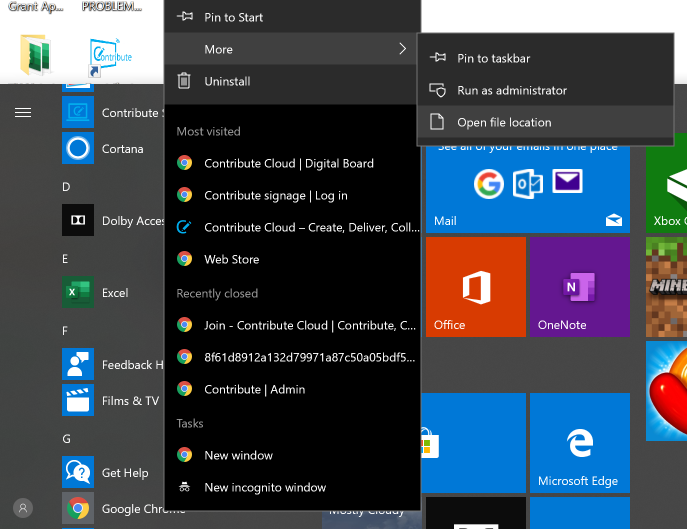Select the Excel folder desktop icon
Screen dimensions: 687x529
pos(35,55)
